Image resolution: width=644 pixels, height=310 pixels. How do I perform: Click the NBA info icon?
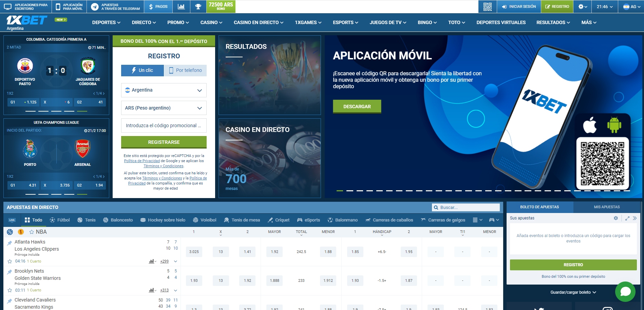coord(21,232)
